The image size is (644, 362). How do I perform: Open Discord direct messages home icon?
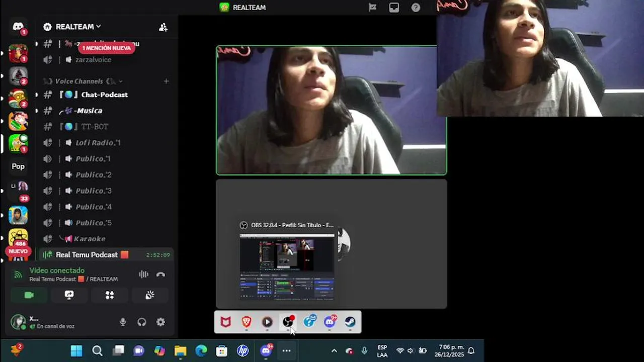pos(18,27)
